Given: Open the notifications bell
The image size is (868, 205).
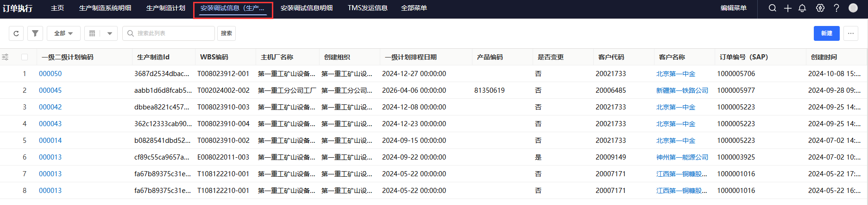Looking at the screenshot, I should tap(802, 8).
